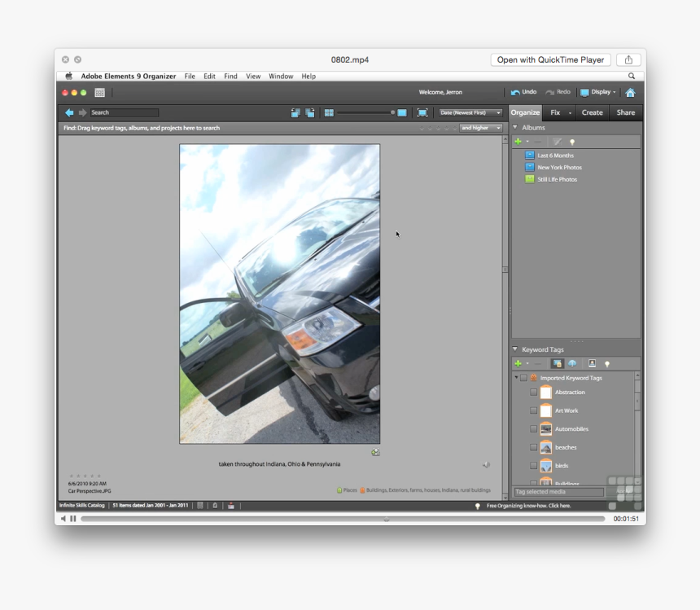Open the Fix tab dropdown arrow

pos(570,113)
